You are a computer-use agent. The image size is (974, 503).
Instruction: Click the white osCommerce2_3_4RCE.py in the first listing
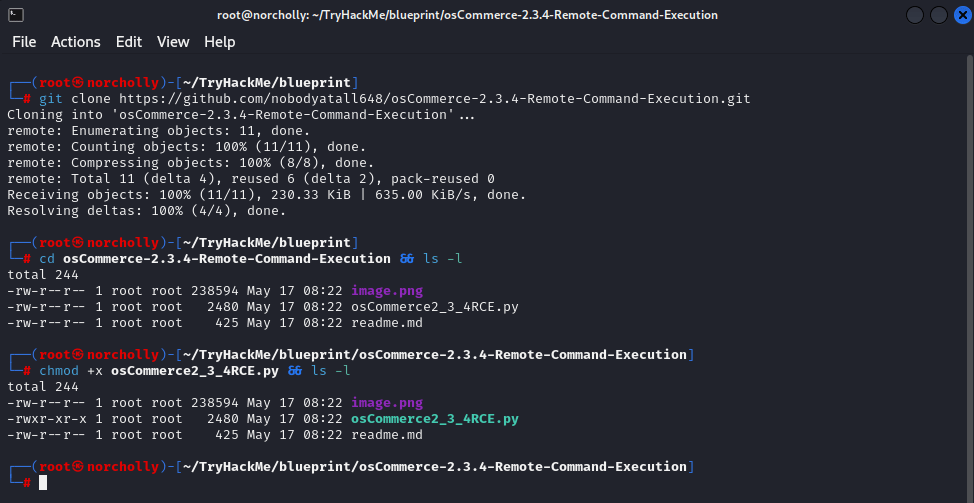pyautogui.click(x=435, y=307)
